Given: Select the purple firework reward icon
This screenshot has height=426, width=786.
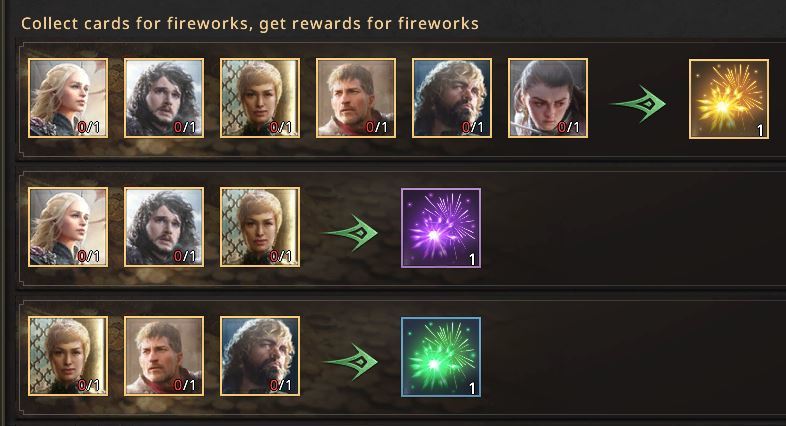Looking at the screenshot, I should click(x=441, y=228).
